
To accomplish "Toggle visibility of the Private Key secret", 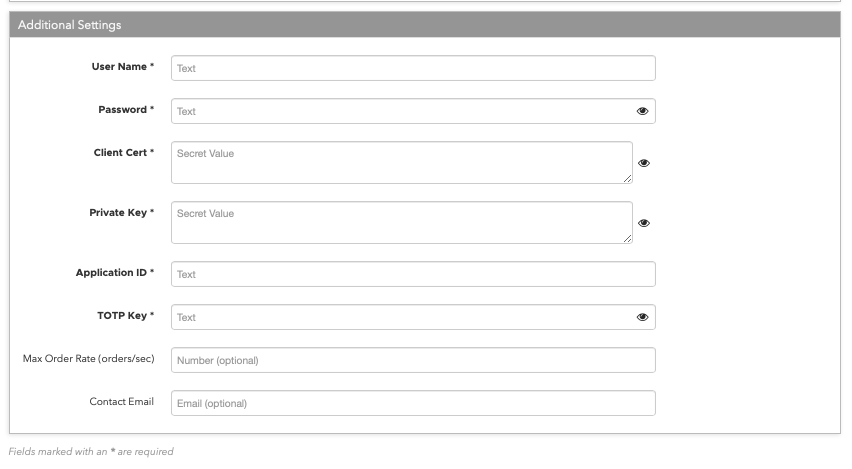I will 644,223.
